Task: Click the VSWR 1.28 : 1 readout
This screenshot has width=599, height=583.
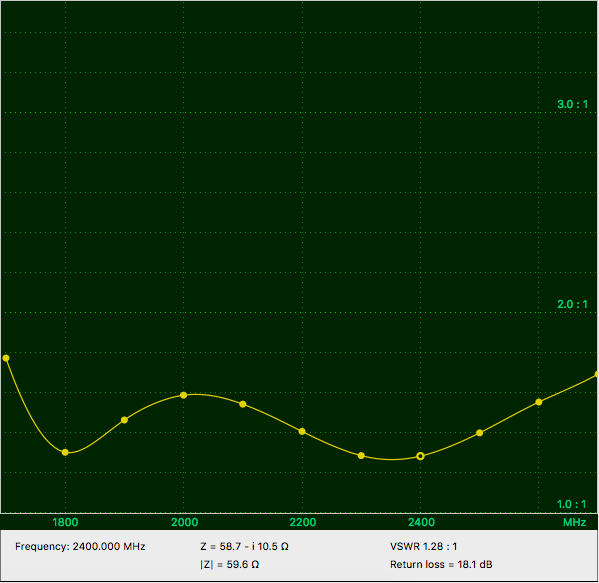Action: tap(423, 546)
